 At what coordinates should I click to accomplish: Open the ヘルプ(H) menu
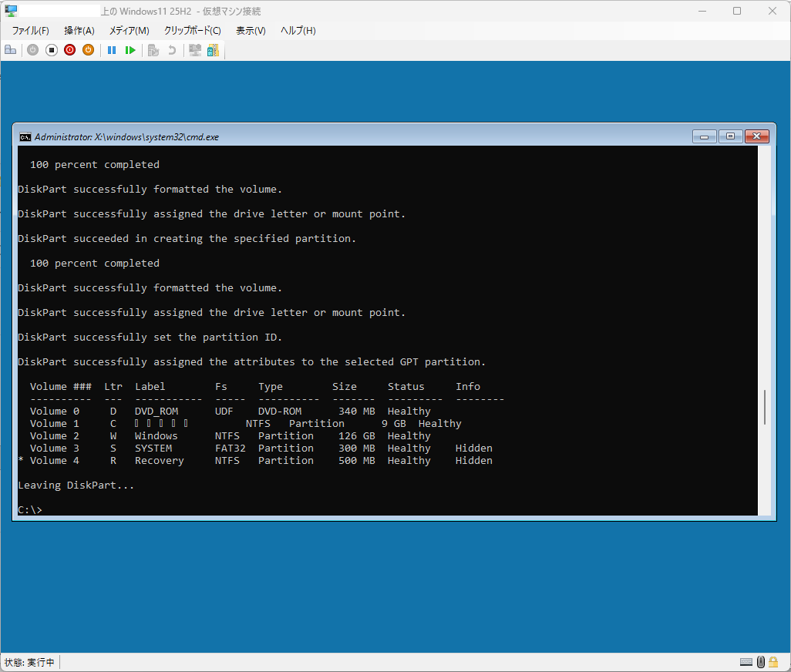click(298, 31)
